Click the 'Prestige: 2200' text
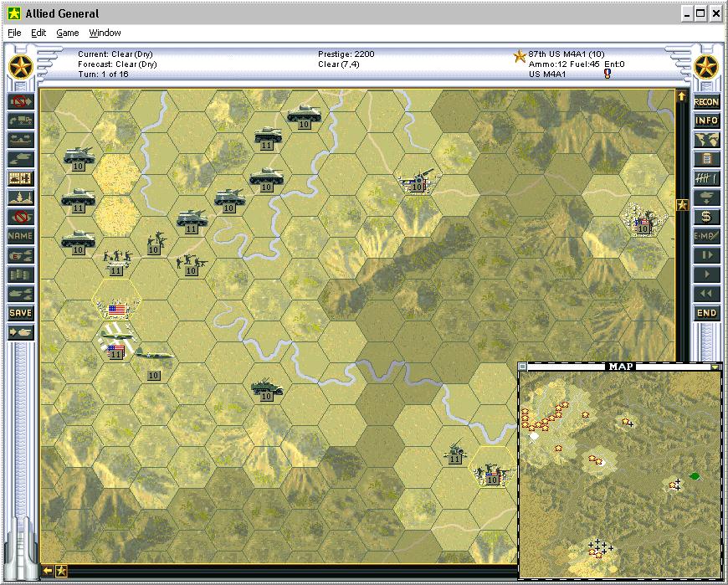728x585 pixels. tap(346, 54)
